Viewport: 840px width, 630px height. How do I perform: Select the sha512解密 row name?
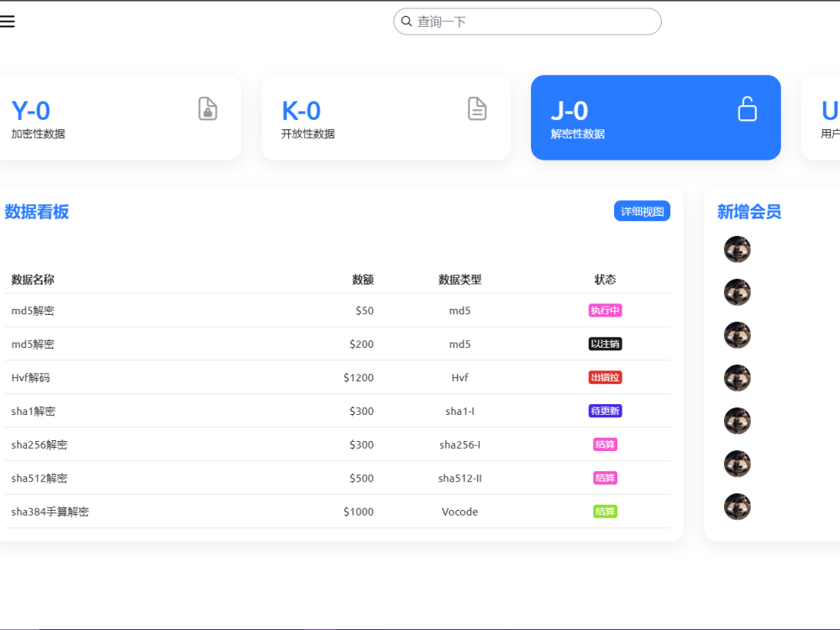click(x=39, y=478)
